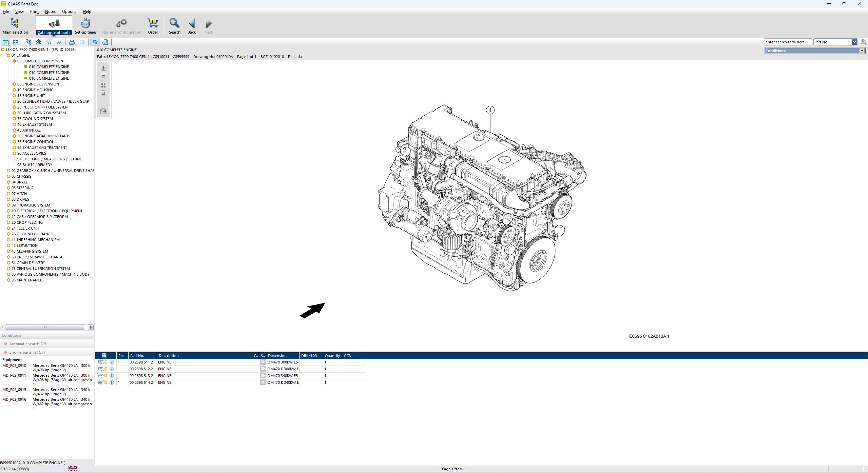Expand 25 INJECTION - / FUEL SYSTEM node
This screenshot has width=868, height=473.
pyautogui.click(x=14, y=107)
